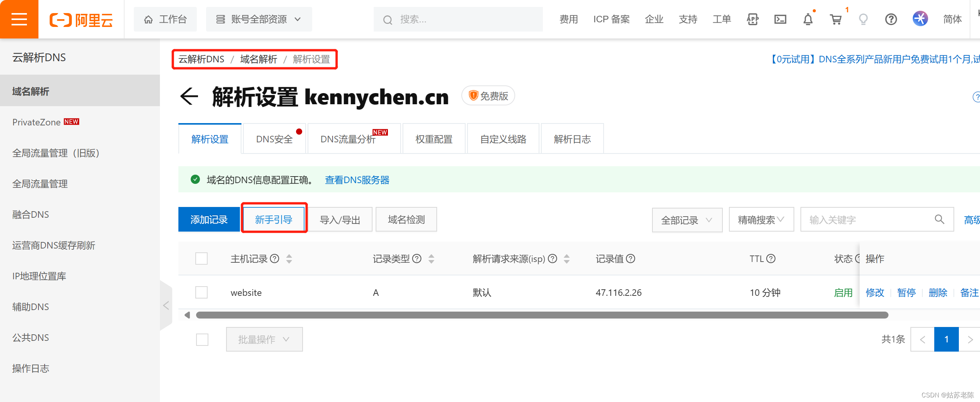Image resolution: width=980 pixels, height=402 pixels.
Task: Open help question mark icon in header
Action: (891, 19)
